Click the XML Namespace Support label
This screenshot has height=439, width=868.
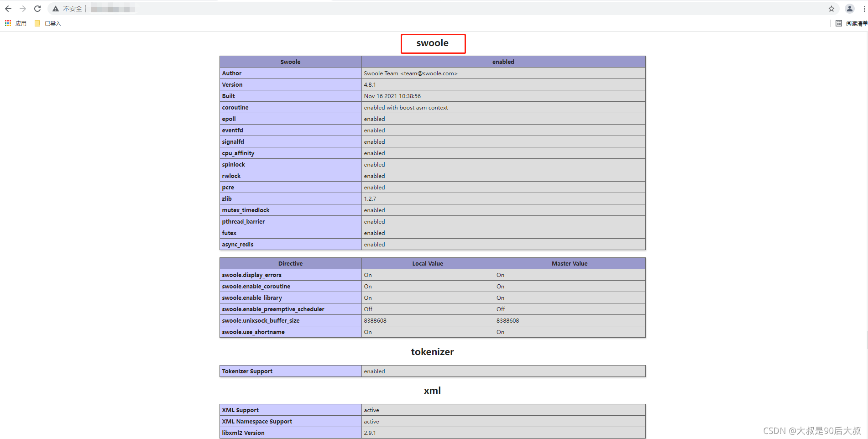257,421
